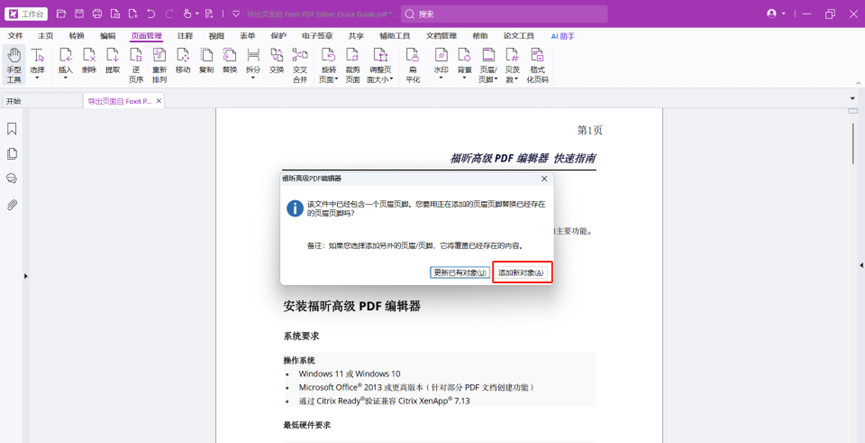Screen dimensions: 865x443
Task: Open the pages thumbnail panel icon
Action: [12, 154]
